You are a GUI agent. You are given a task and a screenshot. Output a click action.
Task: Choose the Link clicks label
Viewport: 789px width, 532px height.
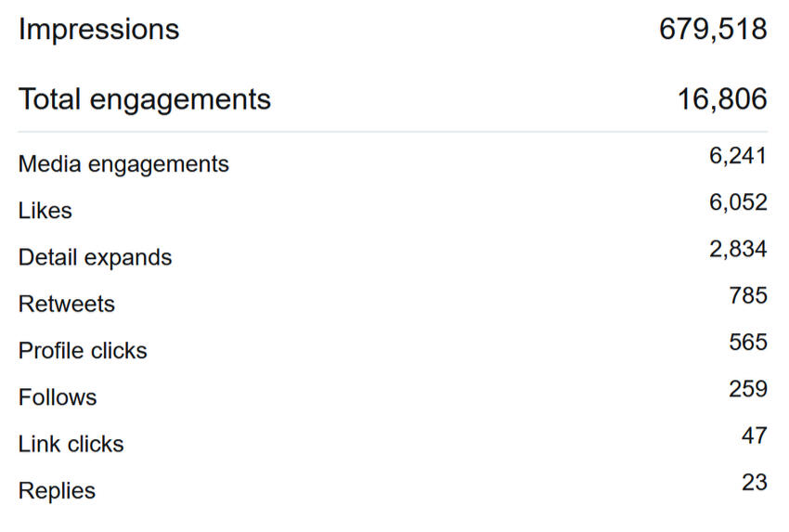[x=71, y=444]
